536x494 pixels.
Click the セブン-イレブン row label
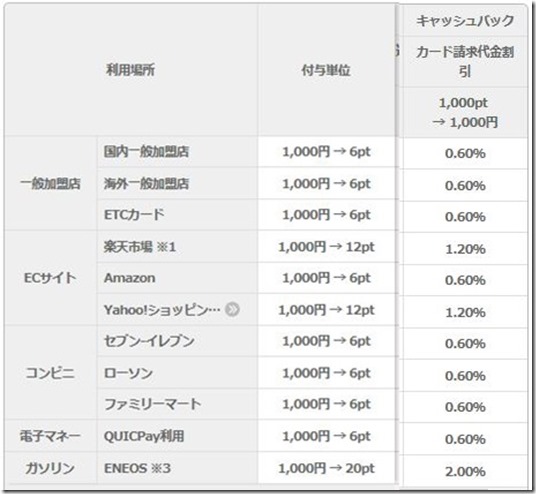pyautogui.click(x=149, y=341)
